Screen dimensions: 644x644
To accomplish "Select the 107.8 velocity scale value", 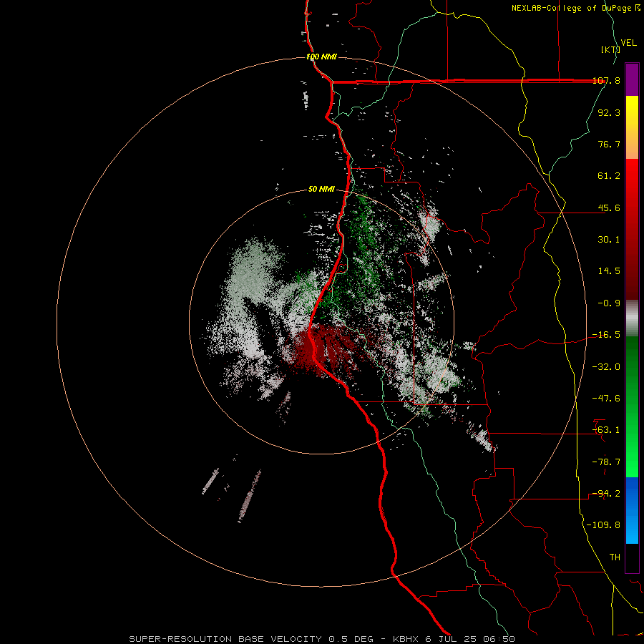I will click(x=606, y=80).
